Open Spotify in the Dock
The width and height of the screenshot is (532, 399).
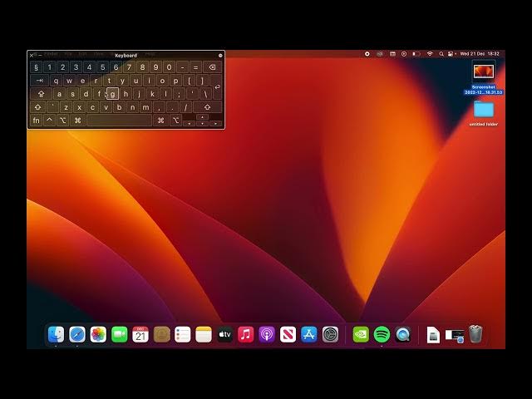point(382,334)
